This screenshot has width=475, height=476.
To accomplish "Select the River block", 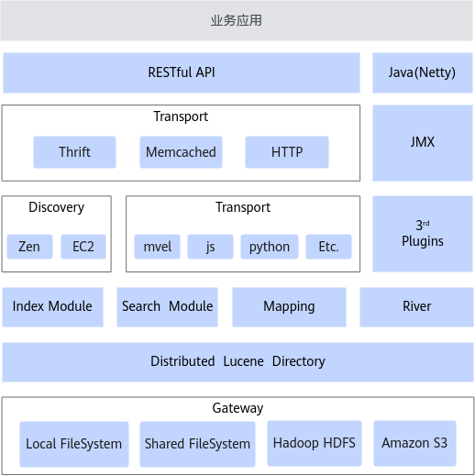I will coord(416,307).
